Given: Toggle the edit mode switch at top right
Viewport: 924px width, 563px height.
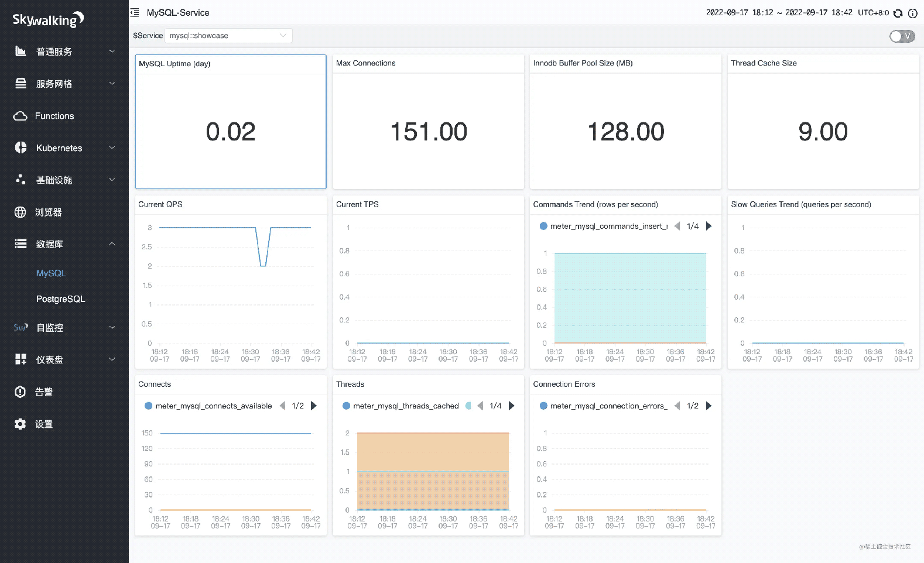Looking at the screenshot, I should [902, 36].
